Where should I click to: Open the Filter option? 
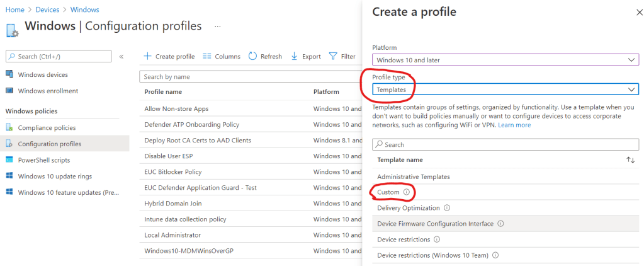(x=342, y=56)
